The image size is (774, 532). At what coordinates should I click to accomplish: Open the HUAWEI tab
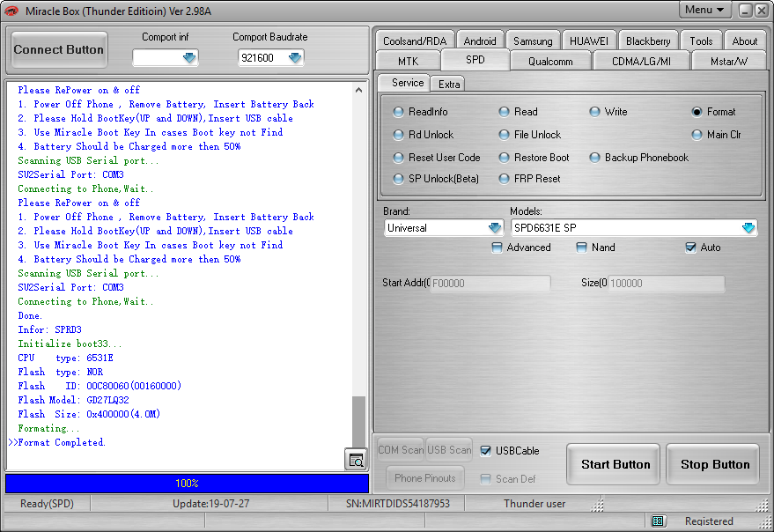(589, 41)
